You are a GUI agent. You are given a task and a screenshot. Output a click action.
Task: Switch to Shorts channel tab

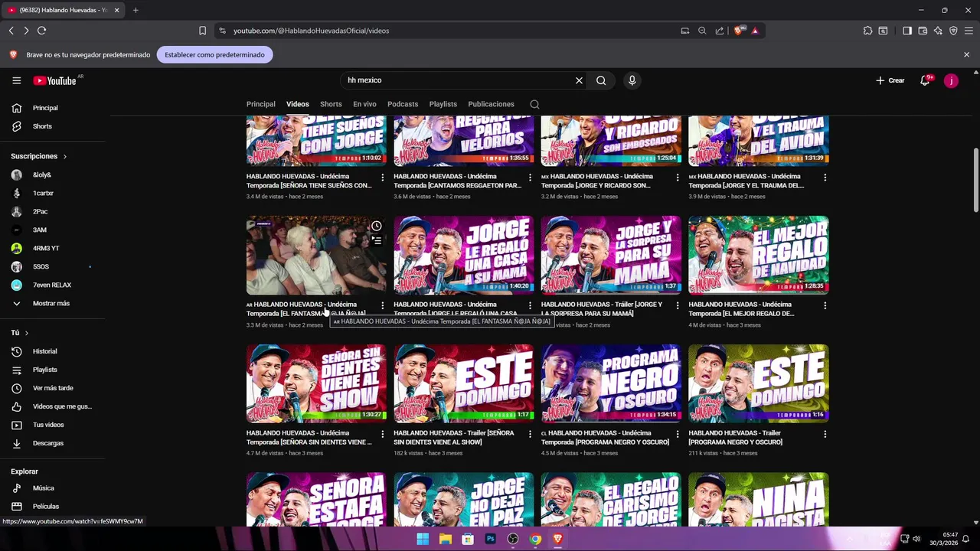click(x=331, y=104)
